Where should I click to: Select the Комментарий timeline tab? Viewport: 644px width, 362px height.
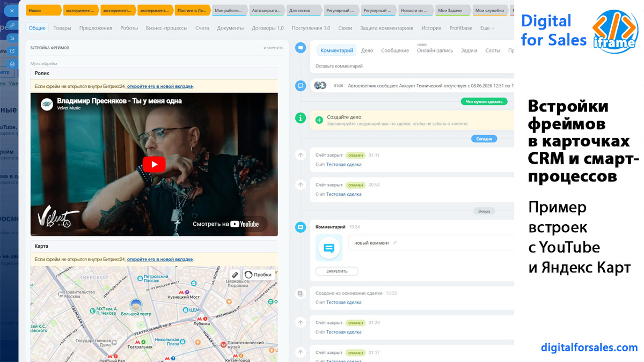click(x=336, y=50)
